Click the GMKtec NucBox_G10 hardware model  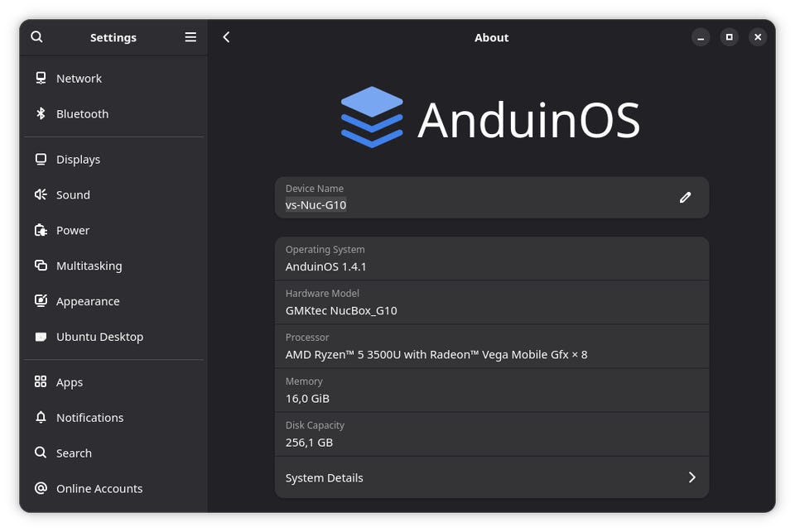(341, 310)
